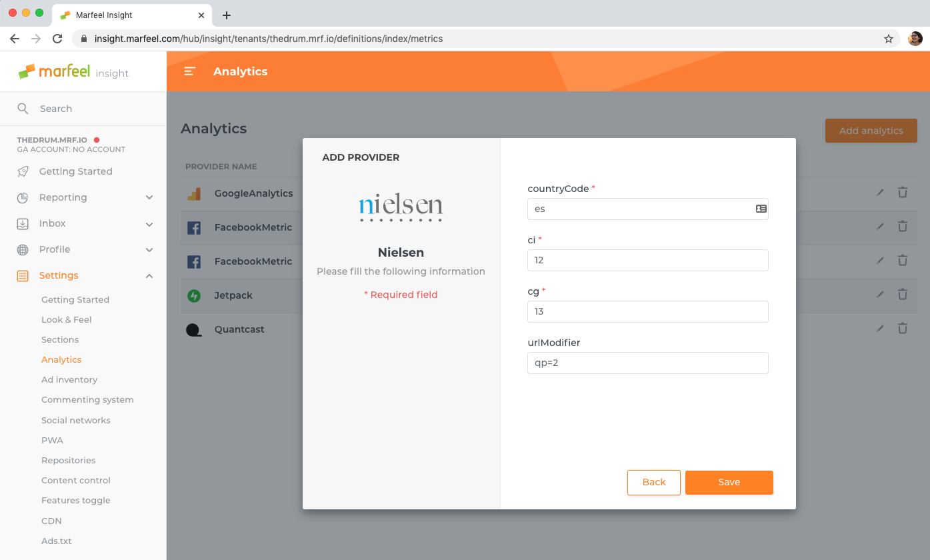The image size is (930, 560).
Task: Open Content control settings
Action: (76, 480)
